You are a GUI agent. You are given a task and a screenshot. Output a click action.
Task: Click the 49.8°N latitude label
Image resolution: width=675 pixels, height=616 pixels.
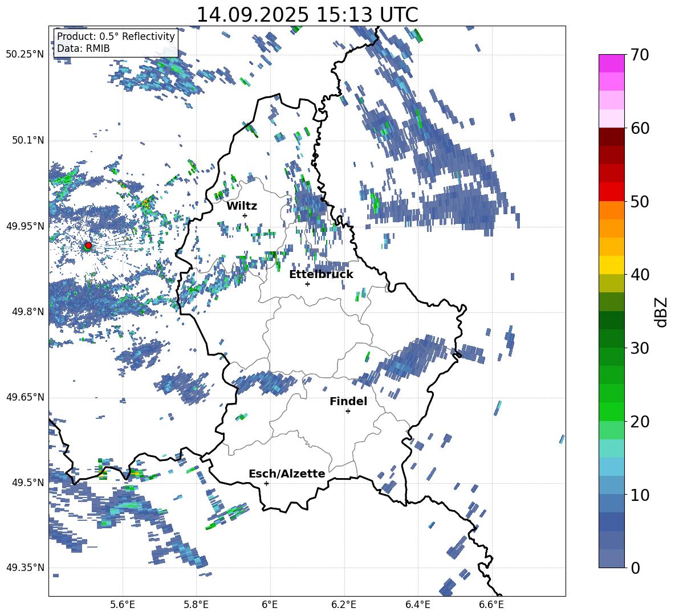coord(27,312)
